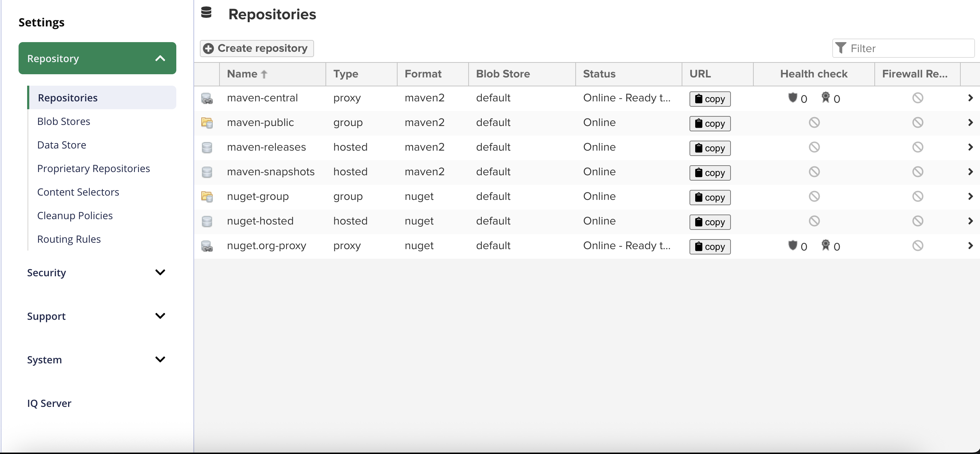Click the maven-releases health check disabled icon

pyautogui.click(x=814, y=147)
